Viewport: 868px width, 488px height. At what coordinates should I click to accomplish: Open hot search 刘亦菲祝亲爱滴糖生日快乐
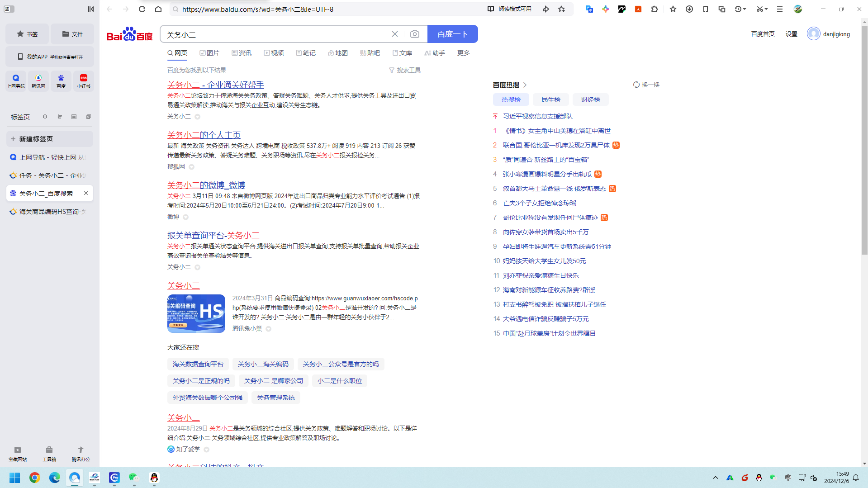[x=541, y=275]
